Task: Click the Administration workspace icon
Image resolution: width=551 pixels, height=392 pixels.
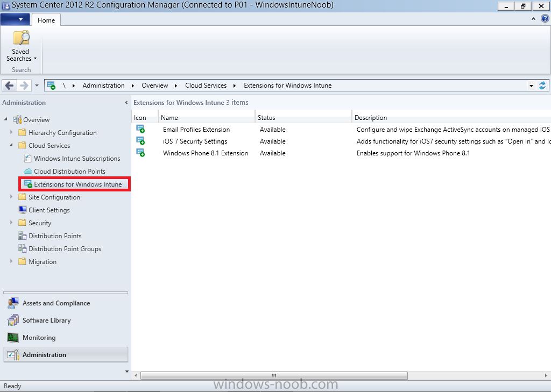Action: [x=13, y=355]
